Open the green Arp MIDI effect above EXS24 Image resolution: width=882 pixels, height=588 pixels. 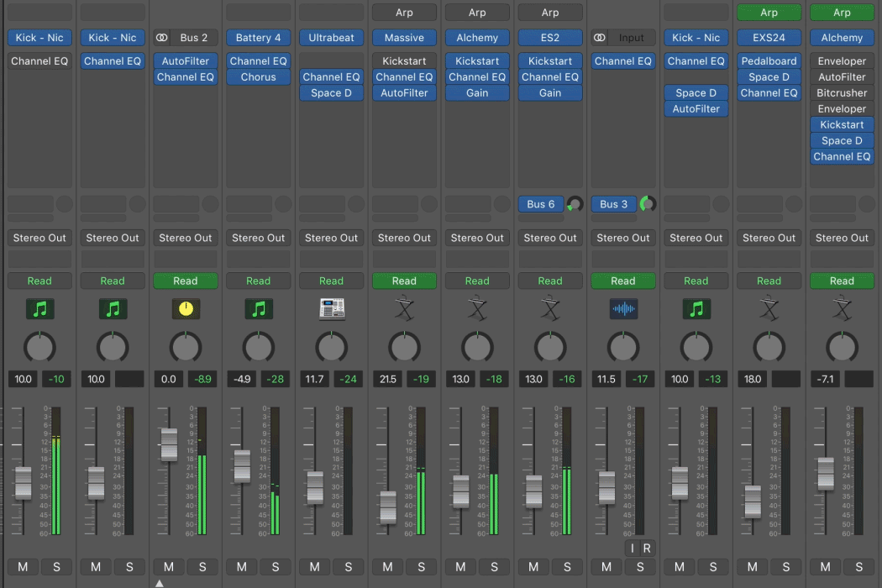[x=769, y=13]
